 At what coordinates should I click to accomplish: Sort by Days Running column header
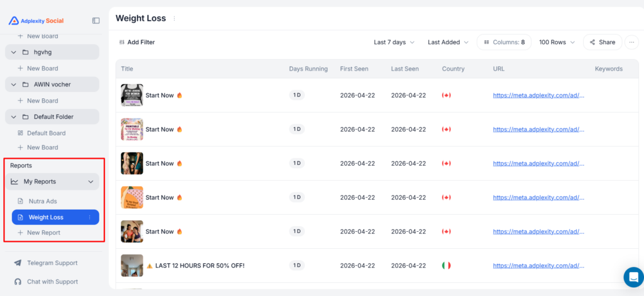[308, 69]
